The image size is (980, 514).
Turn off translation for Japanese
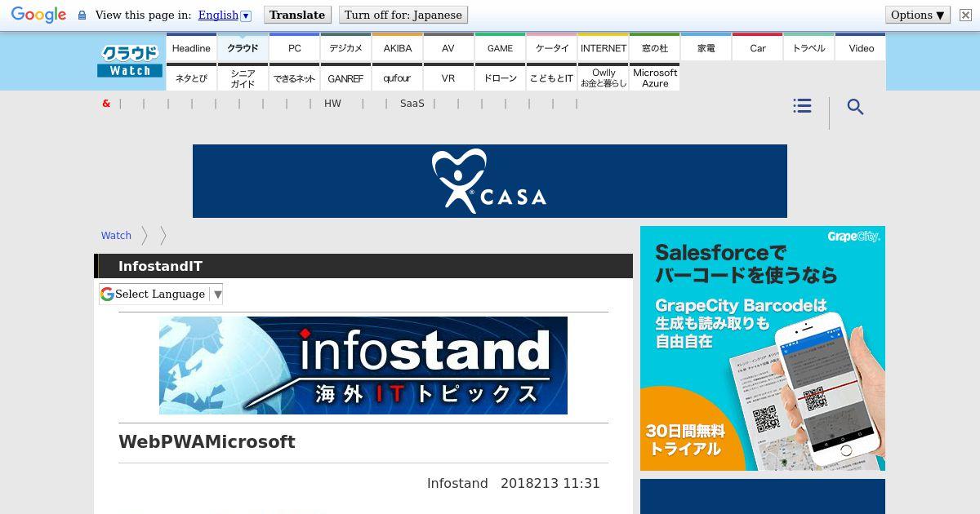[403, 15]
